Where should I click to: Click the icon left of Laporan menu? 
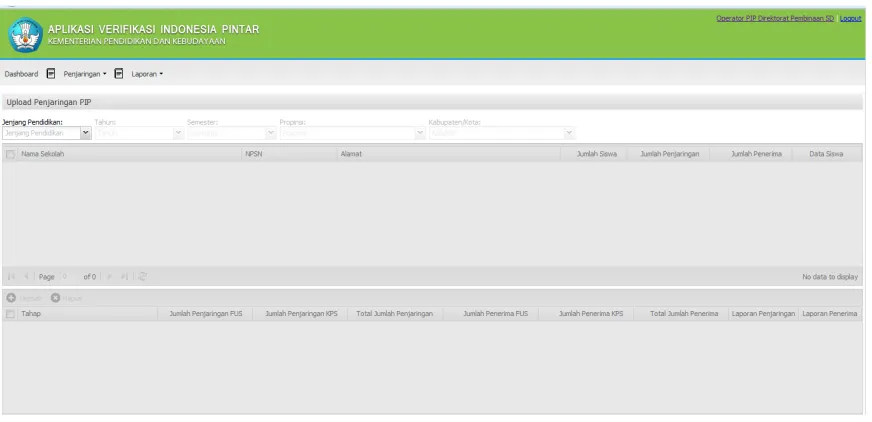[x=118, y=73]
